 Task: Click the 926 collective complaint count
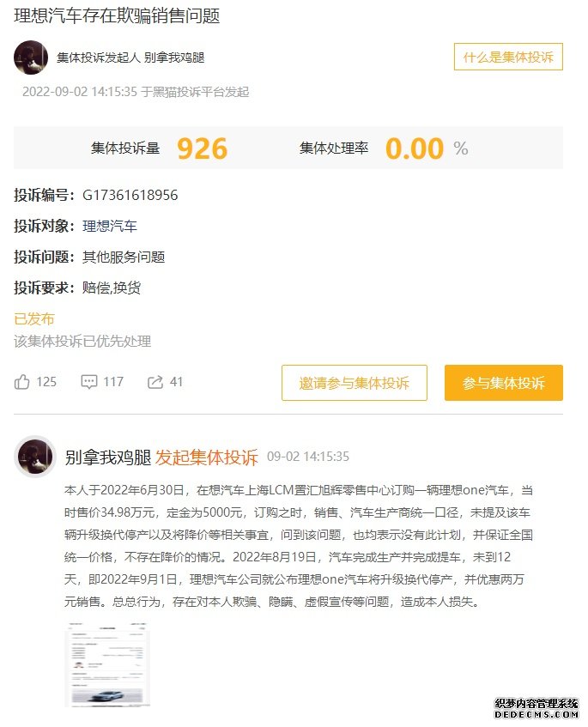(x=203, y=148)
